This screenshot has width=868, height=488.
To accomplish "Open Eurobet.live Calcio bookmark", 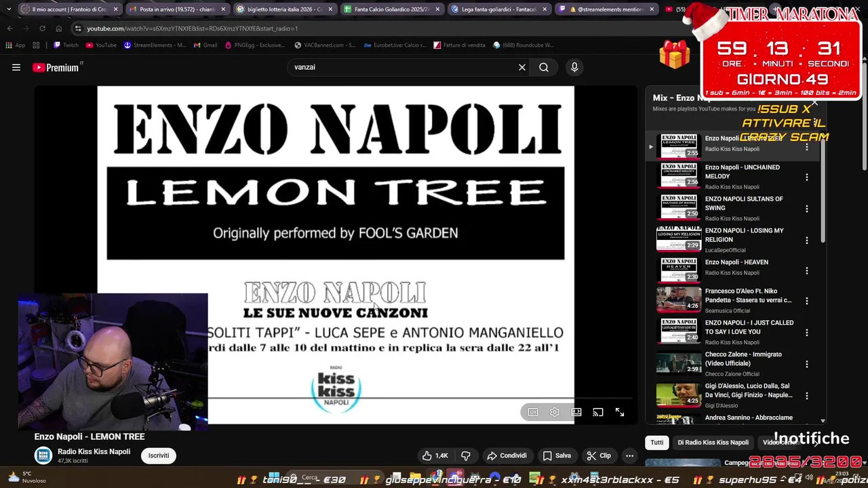I will tap(395, 45).
